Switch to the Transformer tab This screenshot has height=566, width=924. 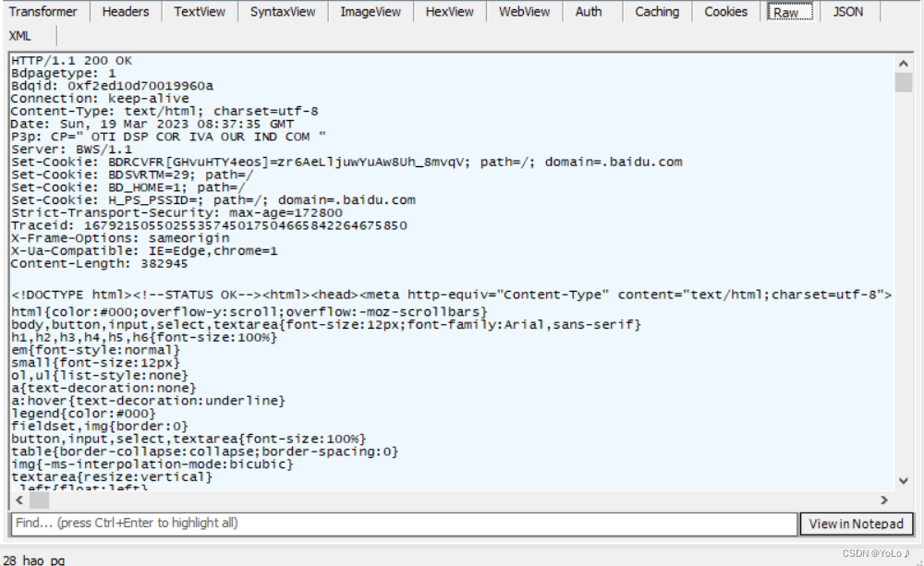click(x=45, y=12)
